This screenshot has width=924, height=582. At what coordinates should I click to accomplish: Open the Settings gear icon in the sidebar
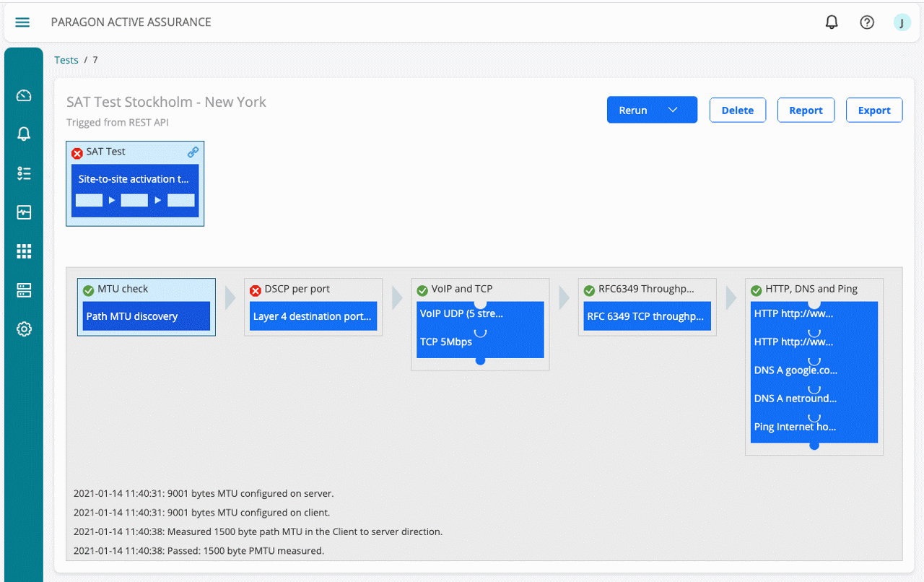[x=23, y=329]
